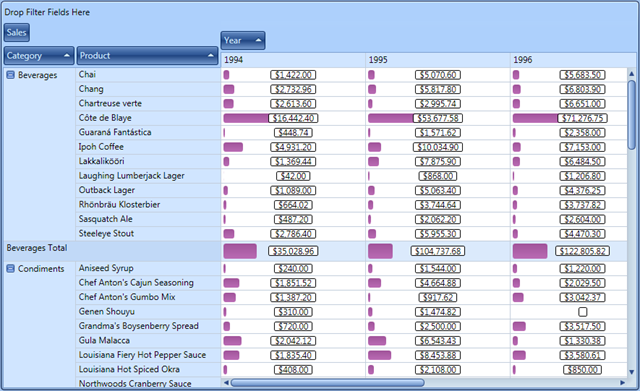Click the $8,453.88 value cell
The height and width of the screenshot is (391, 640).
[438, 355]
